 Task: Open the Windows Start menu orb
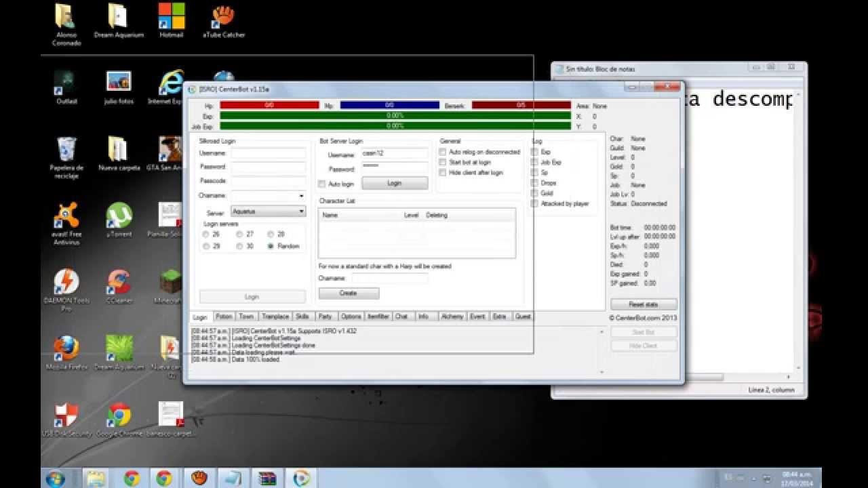click(56, 478)
